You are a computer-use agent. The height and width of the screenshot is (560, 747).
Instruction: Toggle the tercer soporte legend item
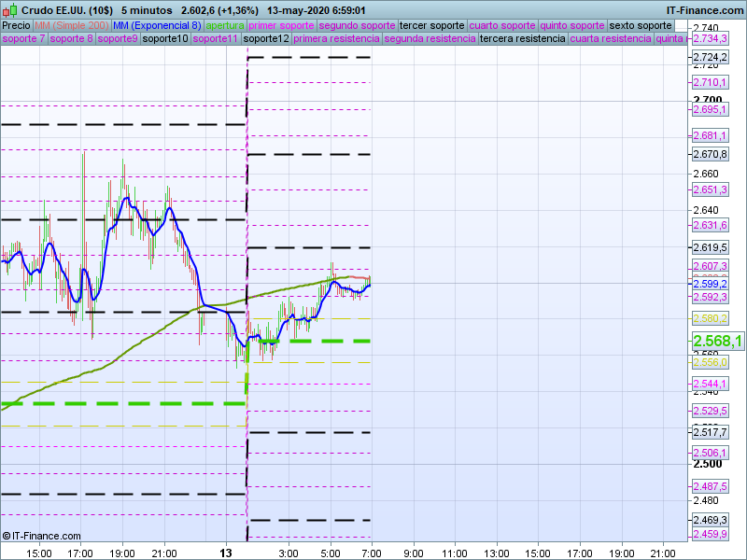pos(431,25)
